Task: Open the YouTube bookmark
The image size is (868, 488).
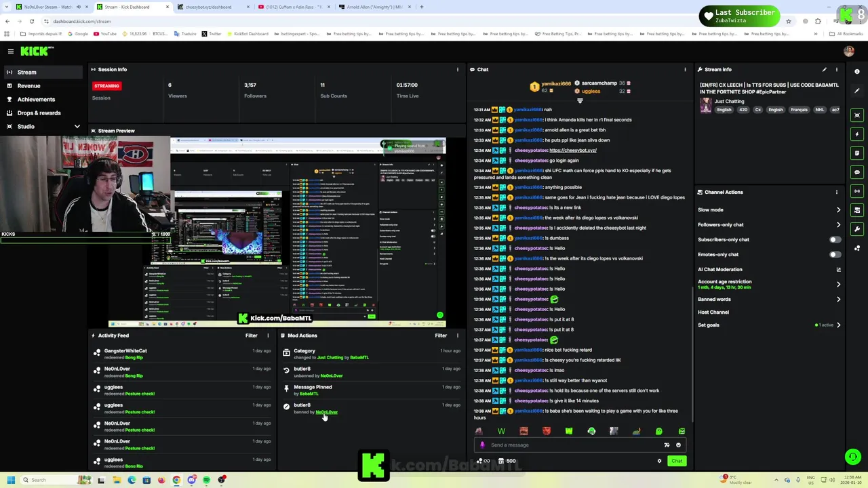Action: pyautogui.click(x=105, y=34)
